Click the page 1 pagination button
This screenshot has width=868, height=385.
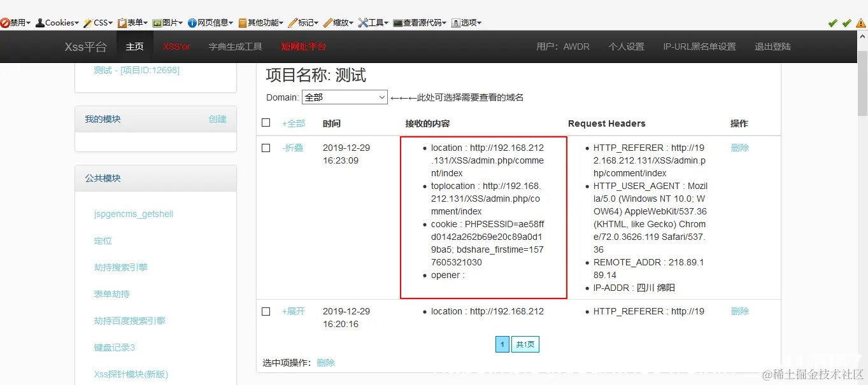[502, 344]
